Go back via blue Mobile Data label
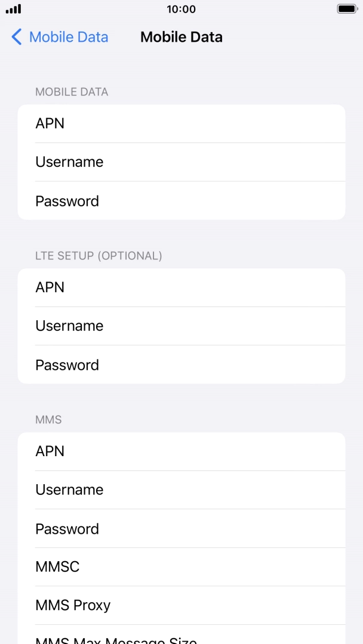Viewport: 363px width, 644px height. coord(68,37)
